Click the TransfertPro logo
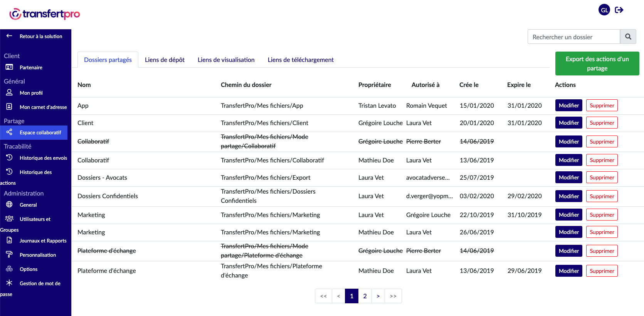The width and height of the screenshot is (644, 316). (45, 14)
